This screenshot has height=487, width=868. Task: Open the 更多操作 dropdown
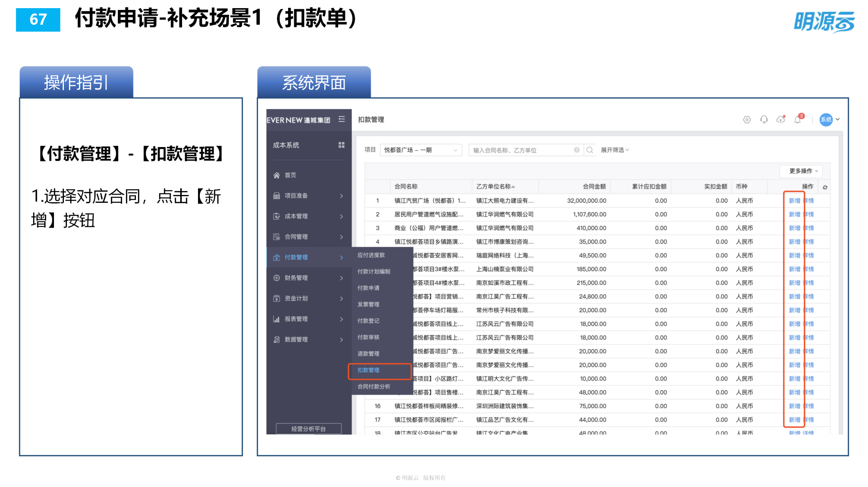pyautogui.click(x=802, y=171)
